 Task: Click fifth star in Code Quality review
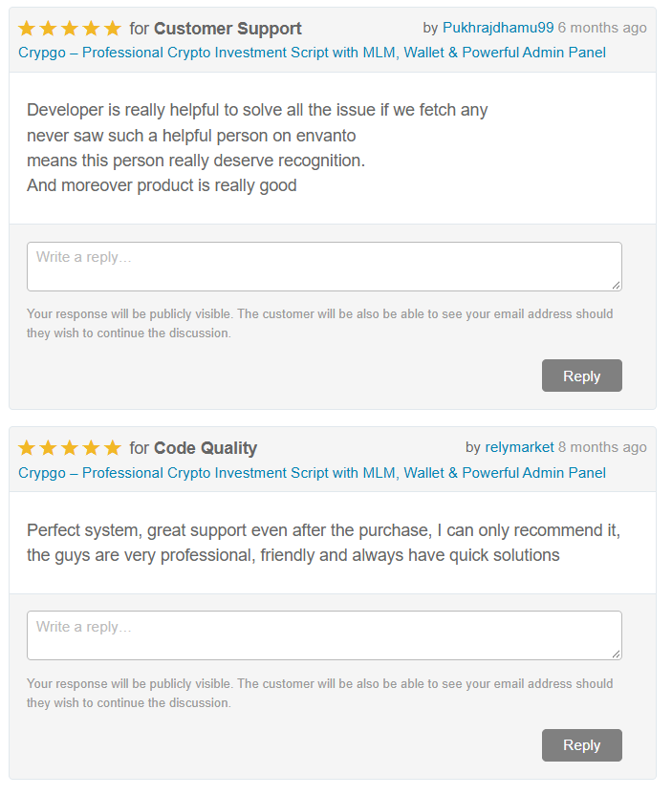pos(112,448)
